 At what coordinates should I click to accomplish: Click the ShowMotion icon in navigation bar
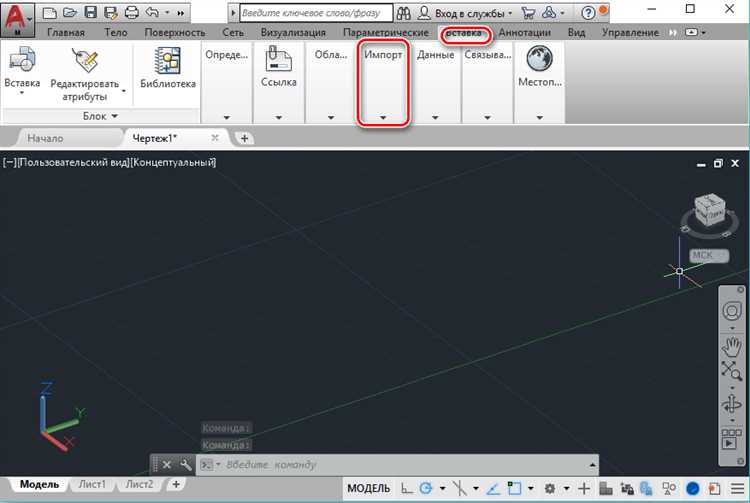[x=731, y=439]
